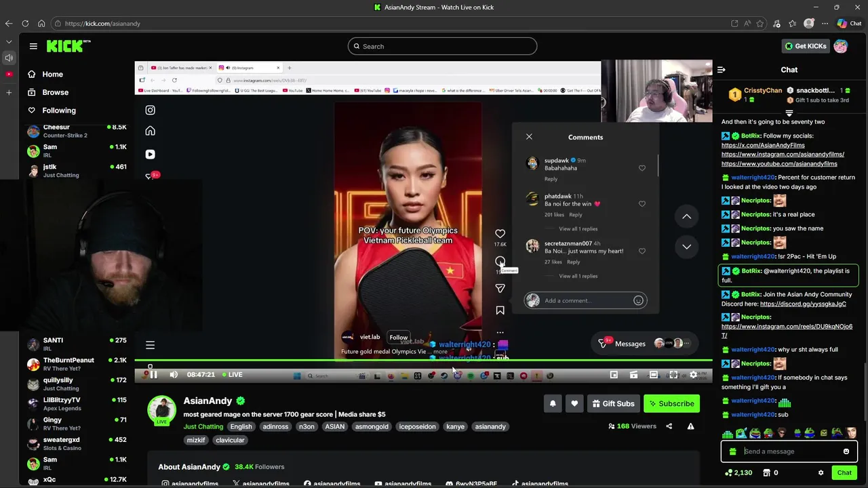Open YouTube asianandyfilms chat link
This screenshot has height=488, width=868.
click(779, 163)
